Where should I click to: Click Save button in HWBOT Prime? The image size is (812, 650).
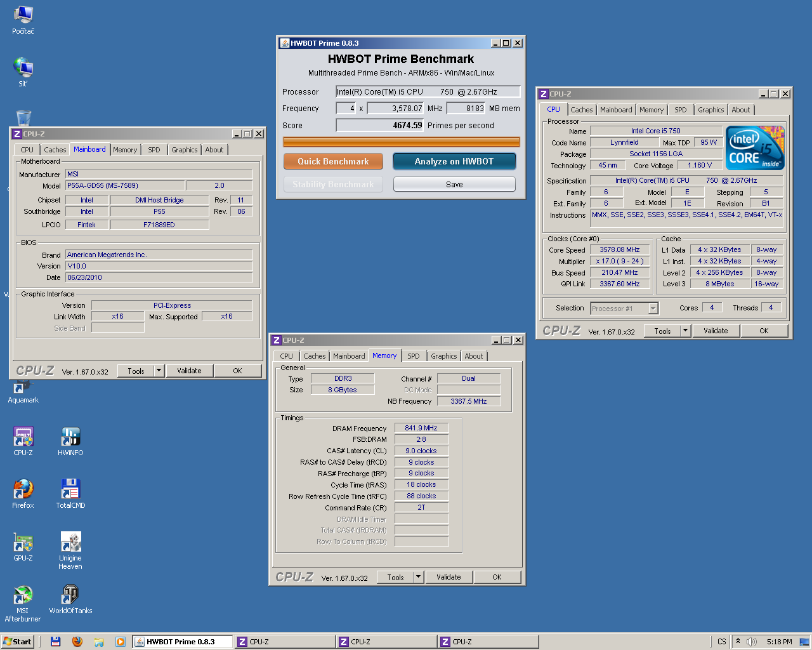click(x=454, y=184)
